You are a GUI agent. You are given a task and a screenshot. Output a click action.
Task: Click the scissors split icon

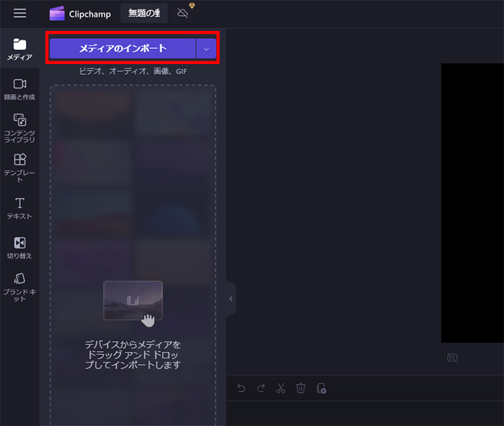pyautogui.click(x=281, y=388)
